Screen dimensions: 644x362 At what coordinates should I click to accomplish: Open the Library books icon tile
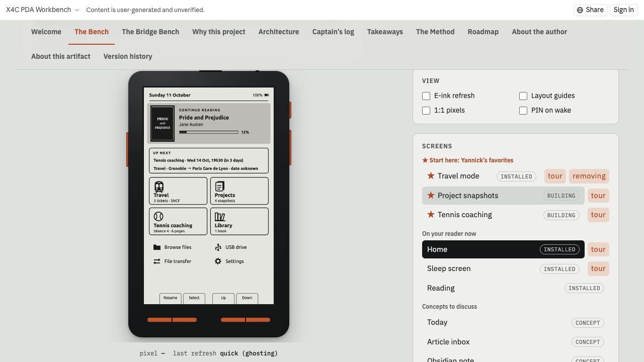[220, 217]
